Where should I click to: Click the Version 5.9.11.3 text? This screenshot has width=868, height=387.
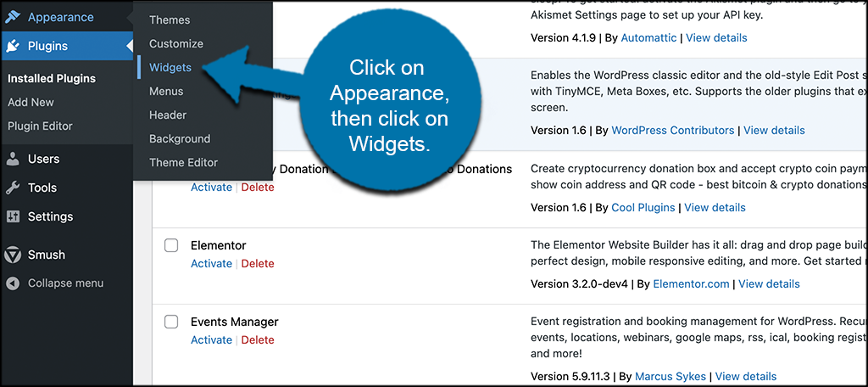click(x=570, y=377)
